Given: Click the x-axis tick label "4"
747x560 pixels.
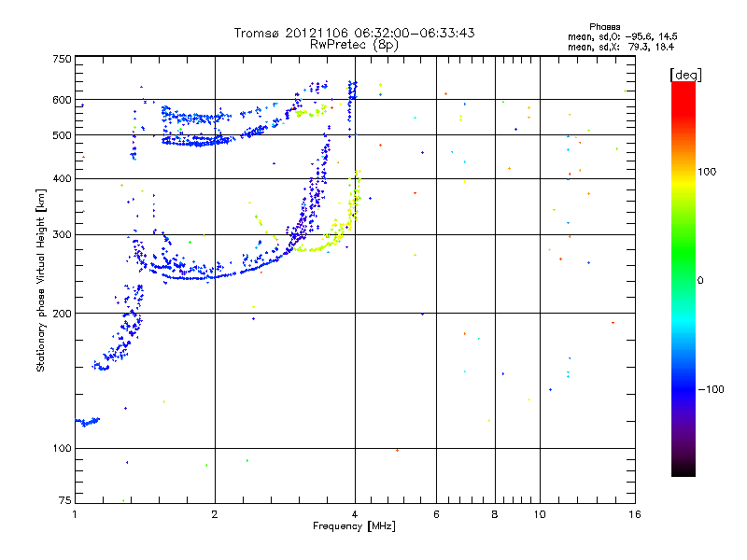Looking at the screenshot, I should pos(355,514).
